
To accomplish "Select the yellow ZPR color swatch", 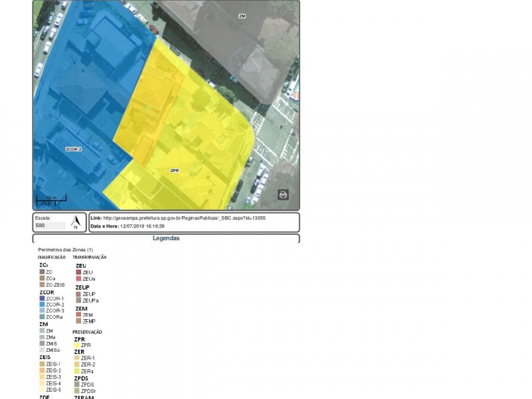I will (76, 345).
